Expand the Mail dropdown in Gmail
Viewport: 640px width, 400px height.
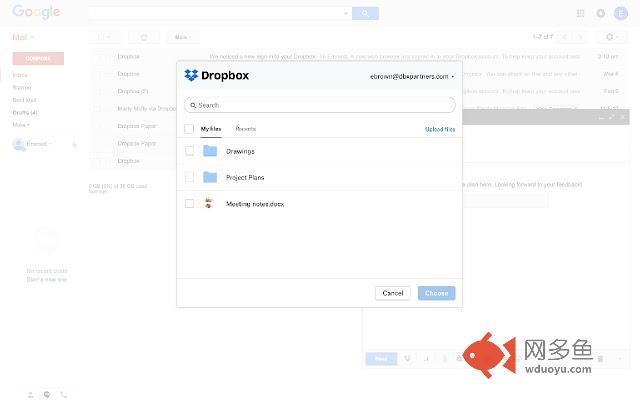(23, 38)
